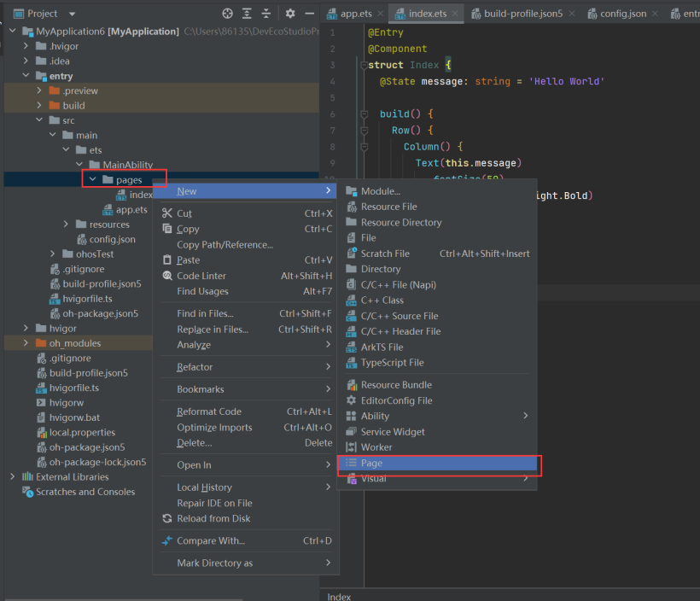Expand External Libraries node

[x=13, y=476]
